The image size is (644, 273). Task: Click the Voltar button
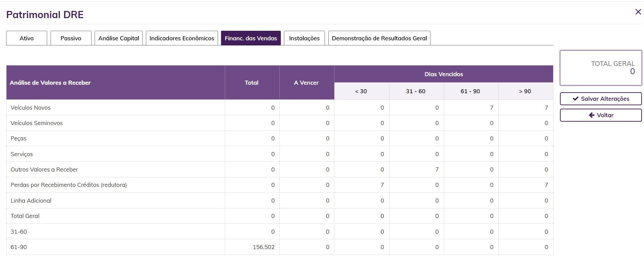[601, 115]
